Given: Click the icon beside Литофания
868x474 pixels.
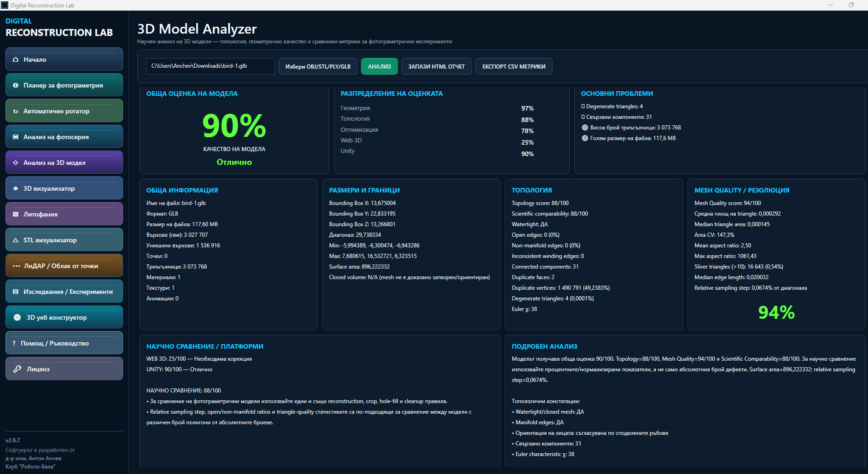Looking at the screenshot, I should click(16, 214).
